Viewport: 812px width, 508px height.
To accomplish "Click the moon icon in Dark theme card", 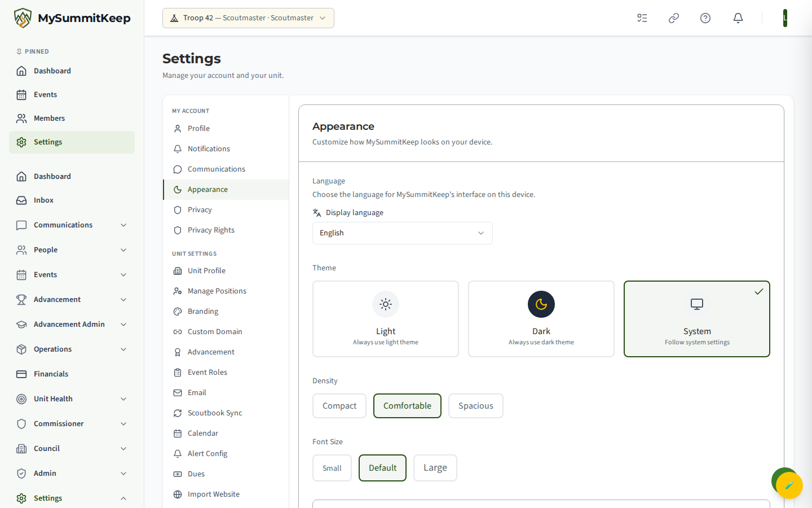I will [541, 304].
